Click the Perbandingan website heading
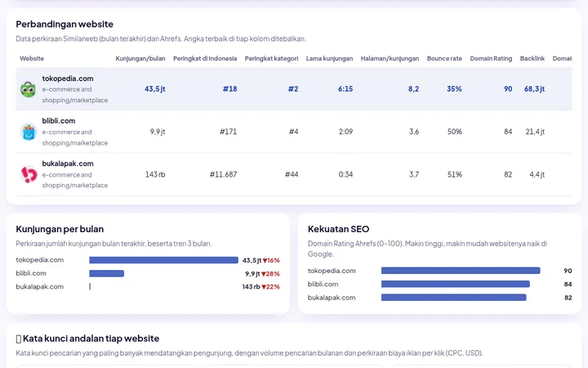 point(65,24)
